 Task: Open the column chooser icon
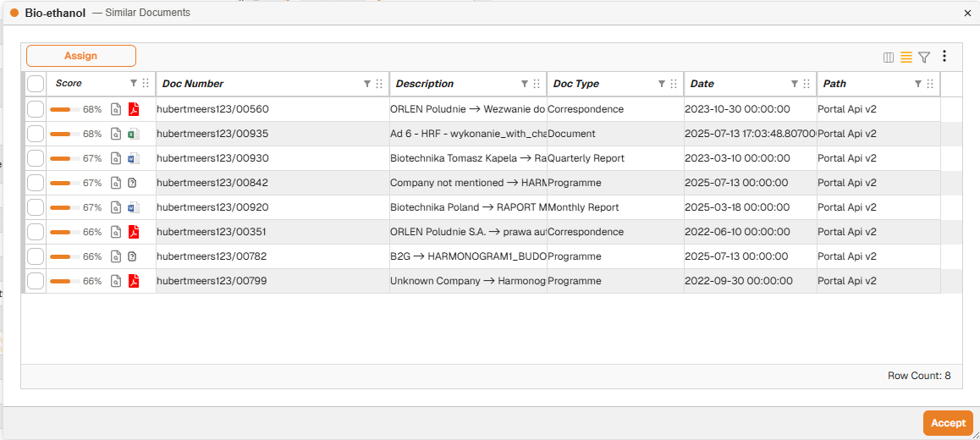[888, 58]
